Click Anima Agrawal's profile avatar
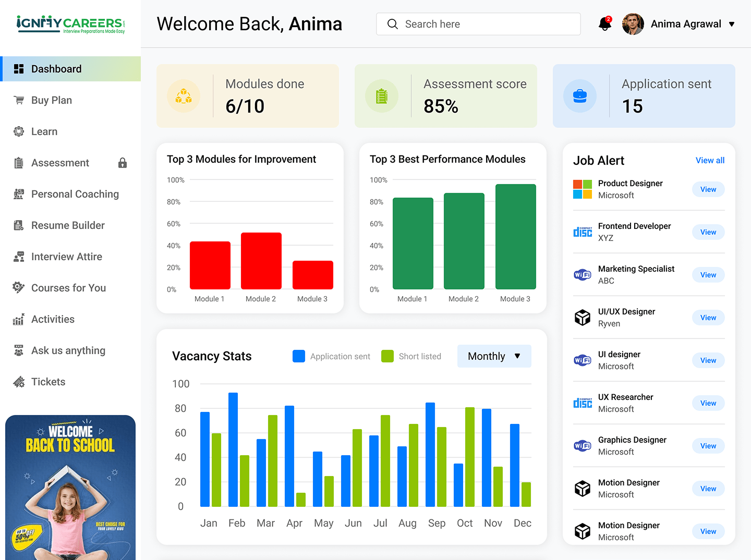The image size is (751, 560). (633, 24)
